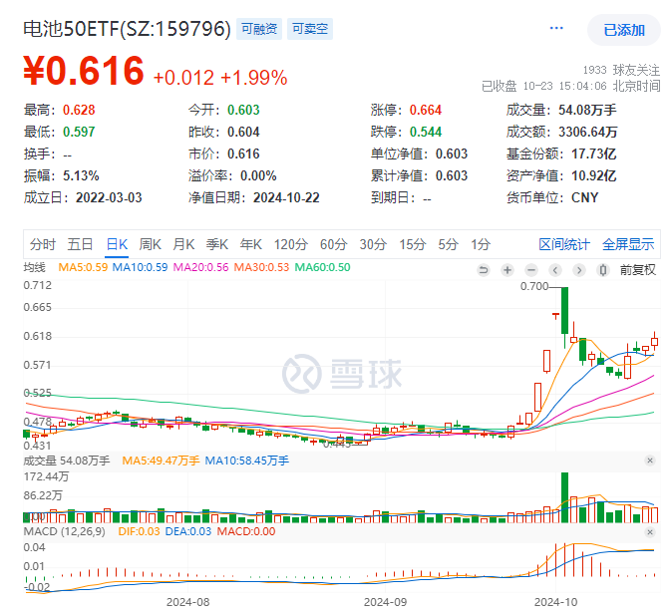Click the current price ¥0.616
672x616 pixels.
84,71
